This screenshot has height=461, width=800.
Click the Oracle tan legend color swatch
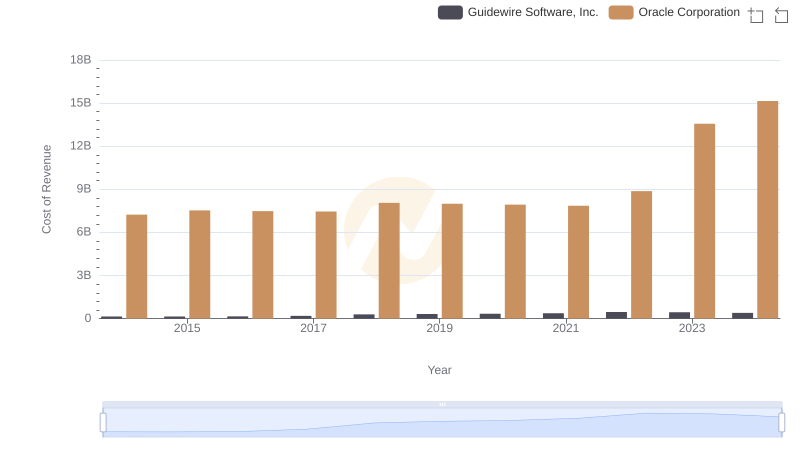(621, 12)
